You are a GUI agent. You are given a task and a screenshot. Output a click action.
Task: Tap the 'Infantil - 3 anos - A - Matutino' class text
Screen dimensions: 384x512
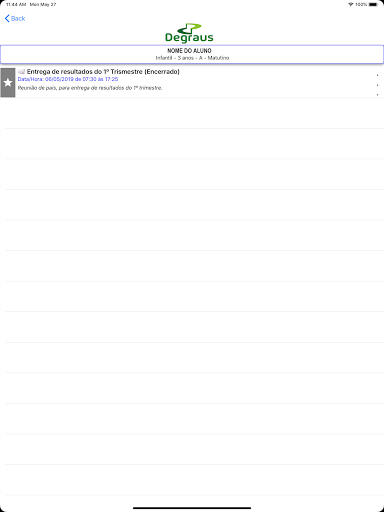(192, 58)
